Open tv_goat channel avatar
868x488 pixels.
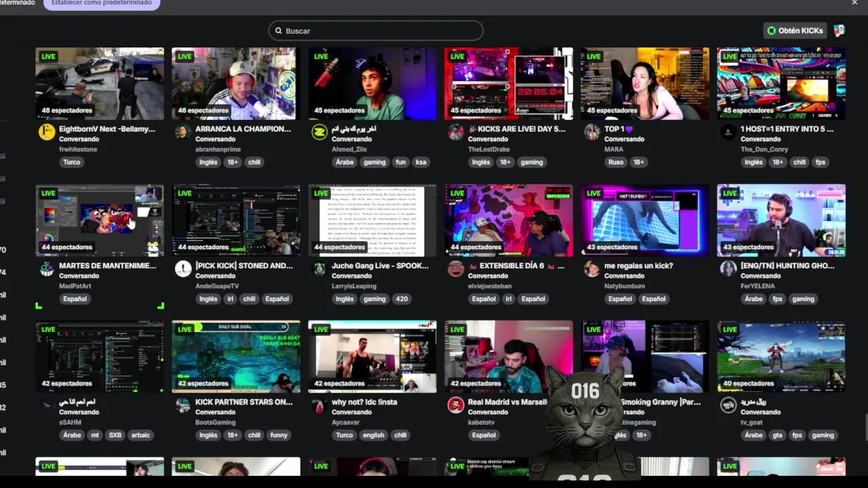click(728, 405)
